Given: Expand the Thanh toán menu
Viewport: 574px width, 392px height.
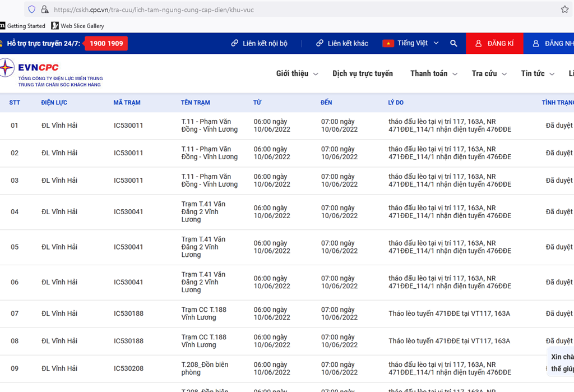Looking at the screenshot, I should click(x=433, y=73).
